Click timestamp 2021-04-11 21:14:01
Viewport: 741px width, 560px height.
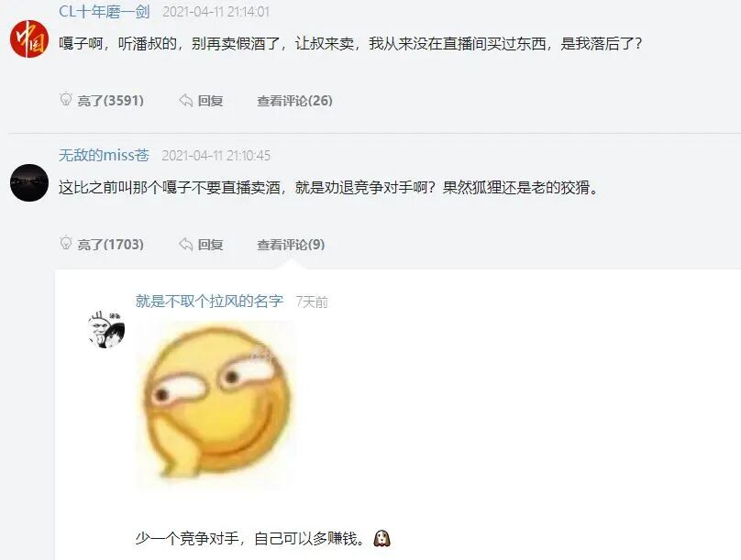click(216, 12)
